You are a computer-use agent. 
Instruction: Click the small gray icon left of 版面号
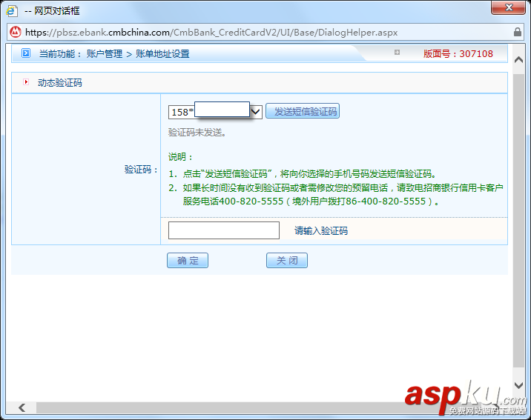397,52
